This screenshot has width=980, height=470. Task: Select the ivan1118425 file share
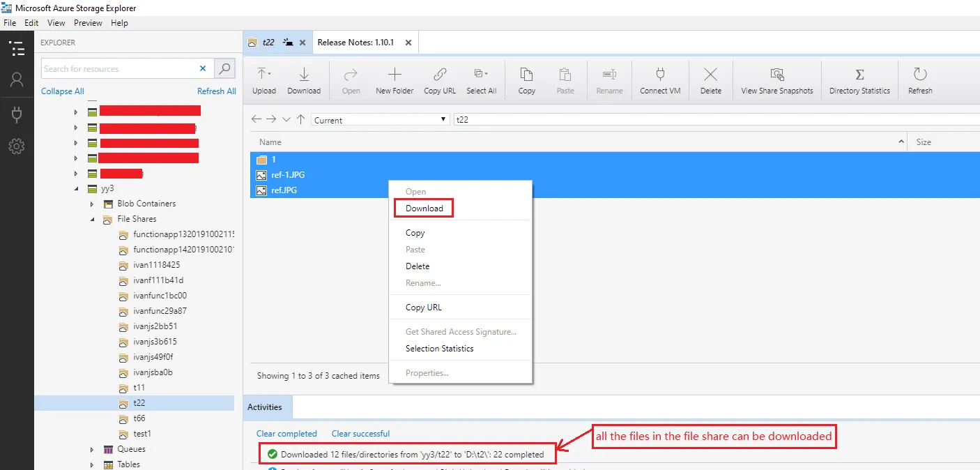(x=156, y=265)
